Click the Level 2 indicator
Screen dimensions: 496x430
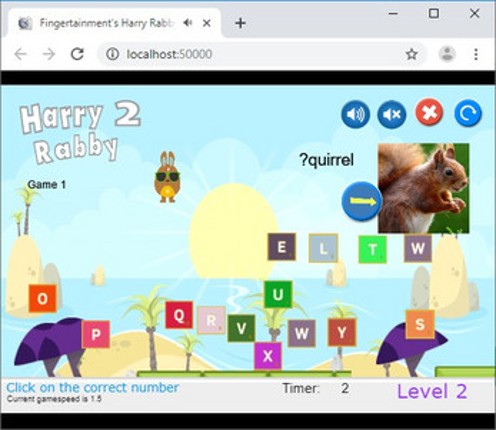(x=432, y=391)
